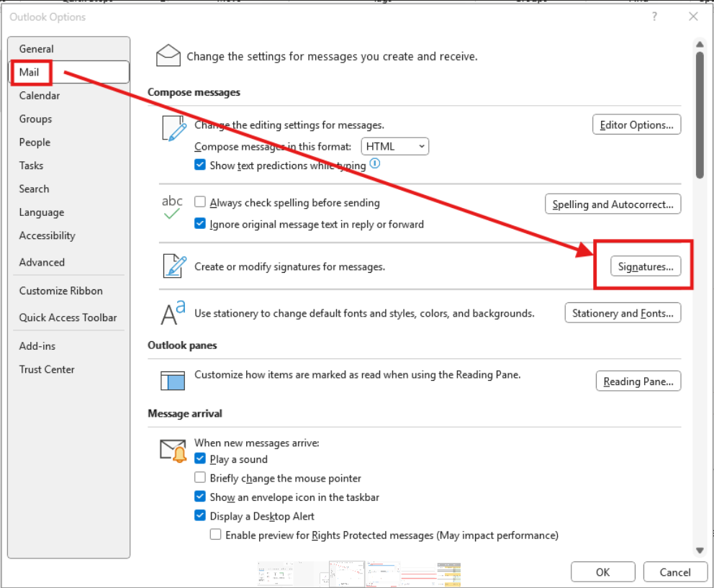Disable Show text predictions while typing
Image resolution: width=714 pixels, height=588 pixels.
pyautogui.click(x=200, y=164)
